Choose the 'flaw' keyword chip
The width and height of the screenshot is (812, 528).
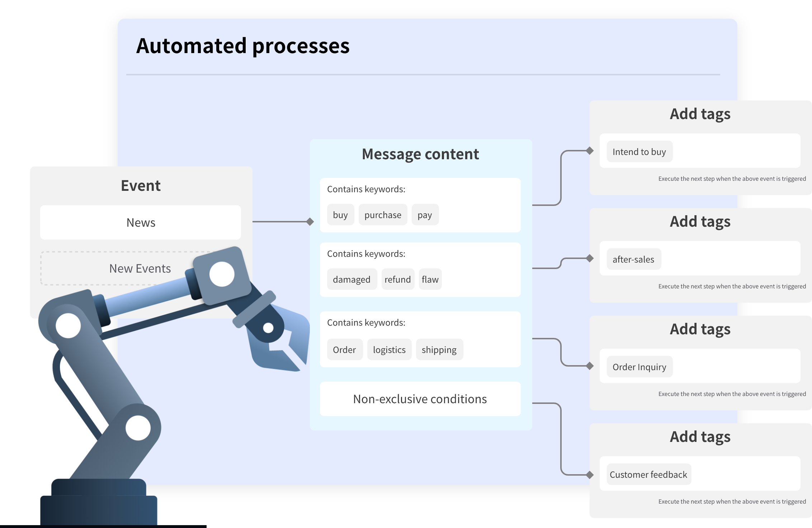click(x=430, y=279)
